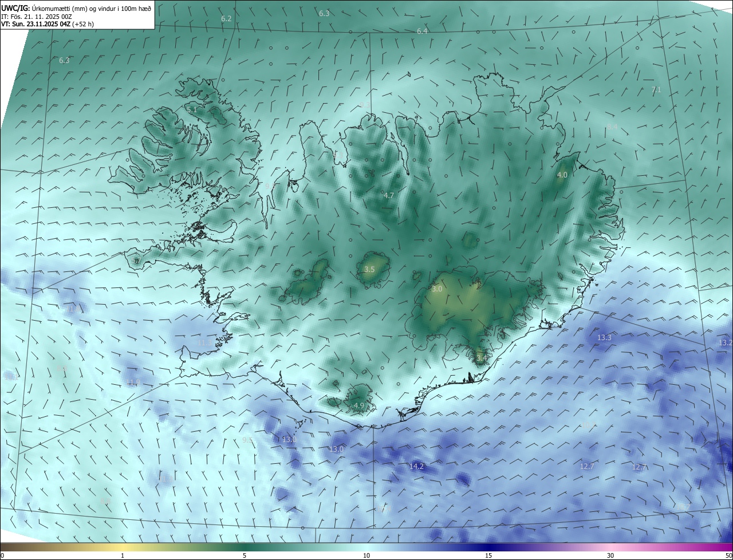This screenshot has width=733, height=560.
Task: Click the initial time line 'IT: Fös. 21. 11. 2025 00Z'
Action: [36, 17]
